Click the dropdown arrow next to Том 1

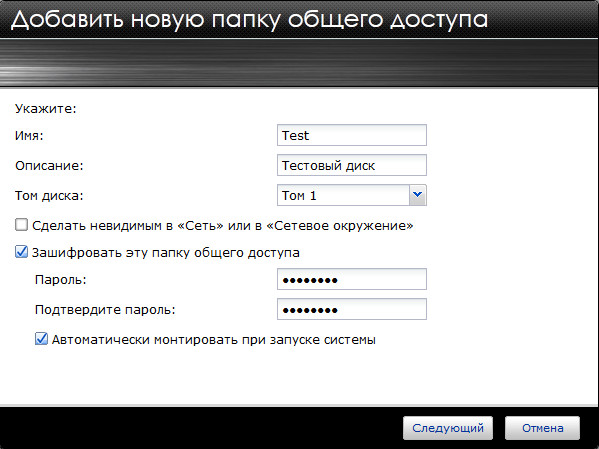point(418,195)
